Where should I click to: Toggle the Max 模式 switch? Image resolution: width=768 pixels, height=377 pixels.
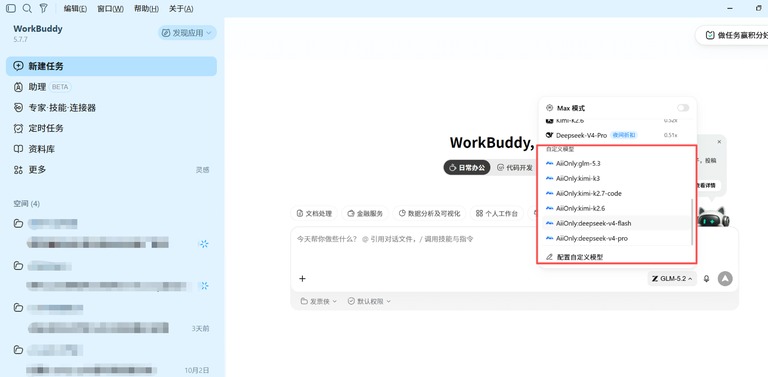coord(683,108)
